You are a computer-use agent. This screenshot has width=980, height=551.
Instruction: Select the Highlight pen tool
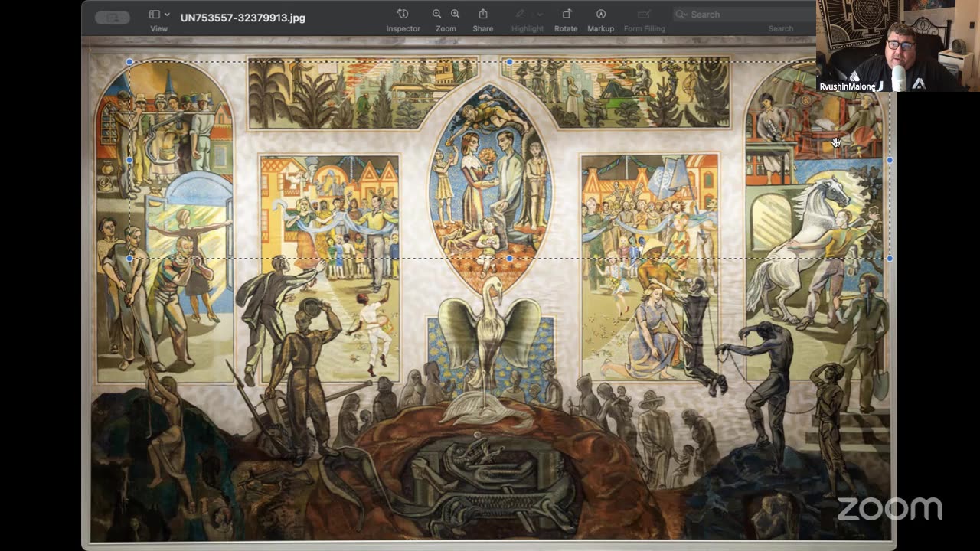pos(521,14)
